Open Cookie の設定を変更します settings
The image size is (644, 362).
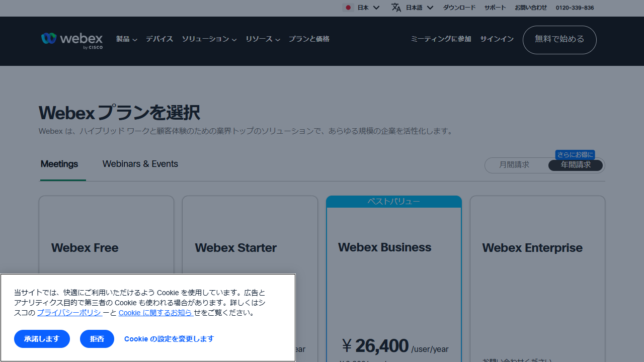tap(169, 339)
